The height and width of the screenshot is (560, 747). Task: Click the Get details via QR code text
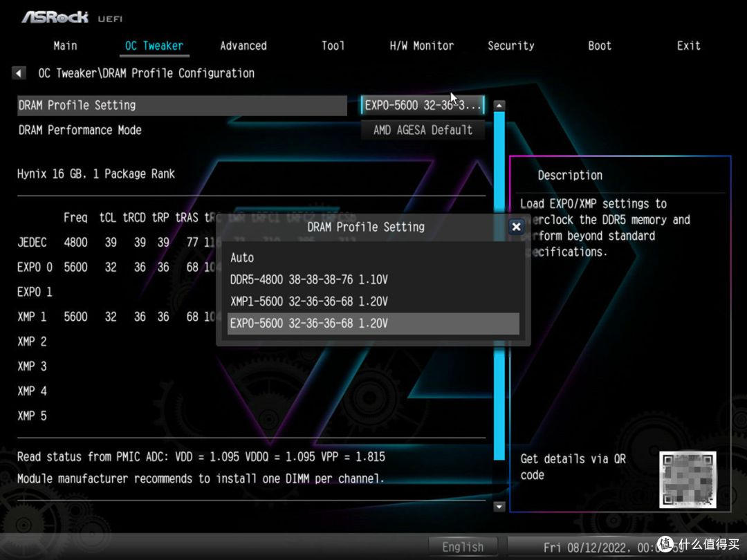[573, 467]
